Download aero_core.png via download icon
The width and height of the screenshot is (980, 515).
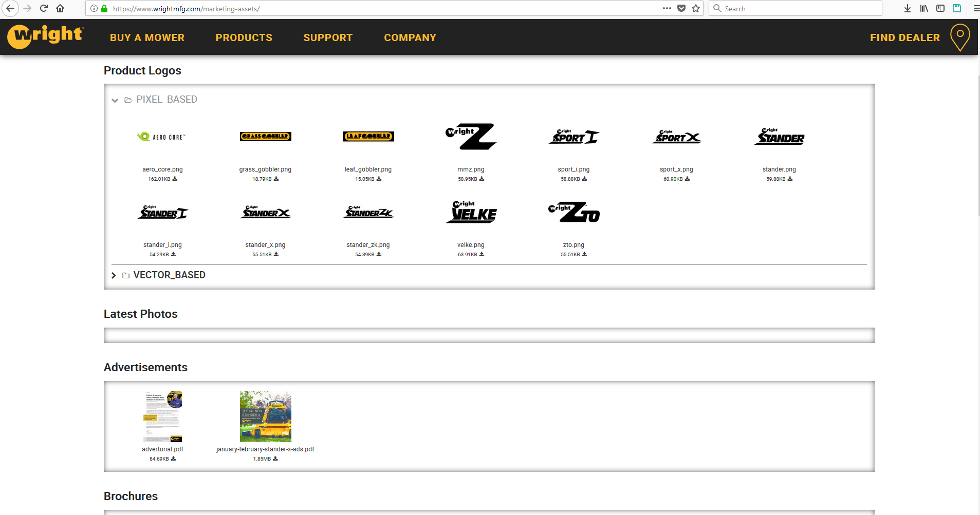175,179
